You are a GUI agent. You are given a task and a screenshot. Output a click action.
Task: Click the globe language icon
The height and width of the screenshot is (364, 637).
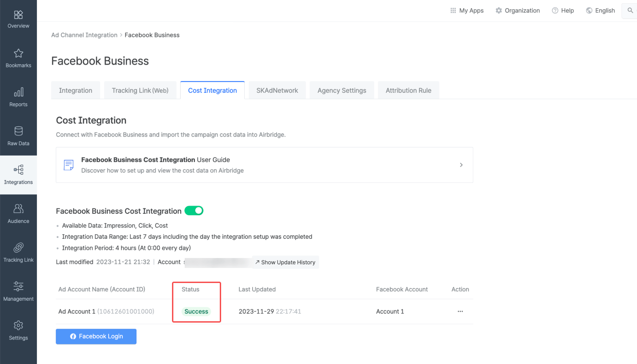[589, 10]
